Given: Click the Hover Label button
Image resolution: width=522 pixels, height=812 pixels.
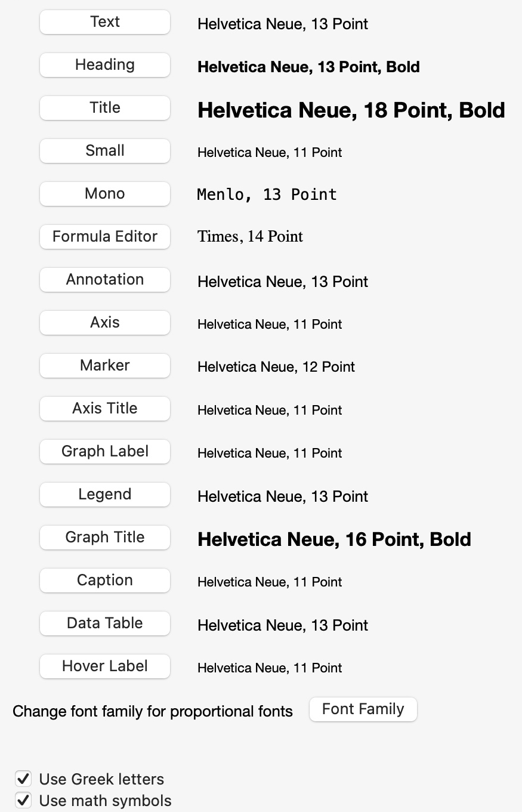Looking at the screenshot, I should pyautogui.click(x=105, y=666).
